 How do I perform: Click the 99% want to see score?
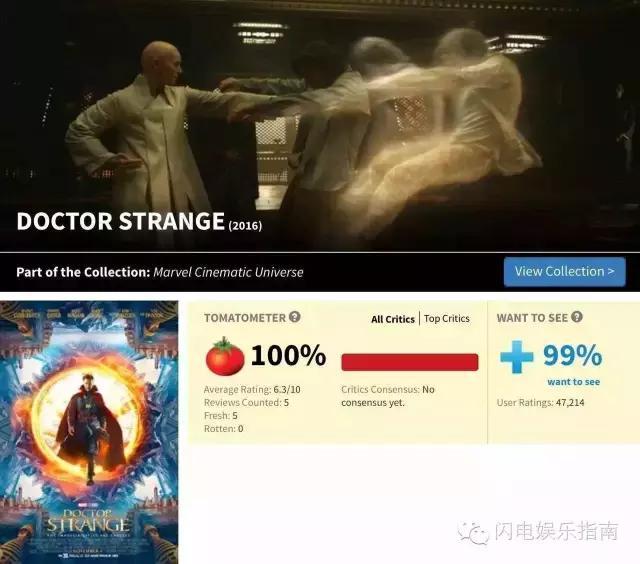coord(572,355)
